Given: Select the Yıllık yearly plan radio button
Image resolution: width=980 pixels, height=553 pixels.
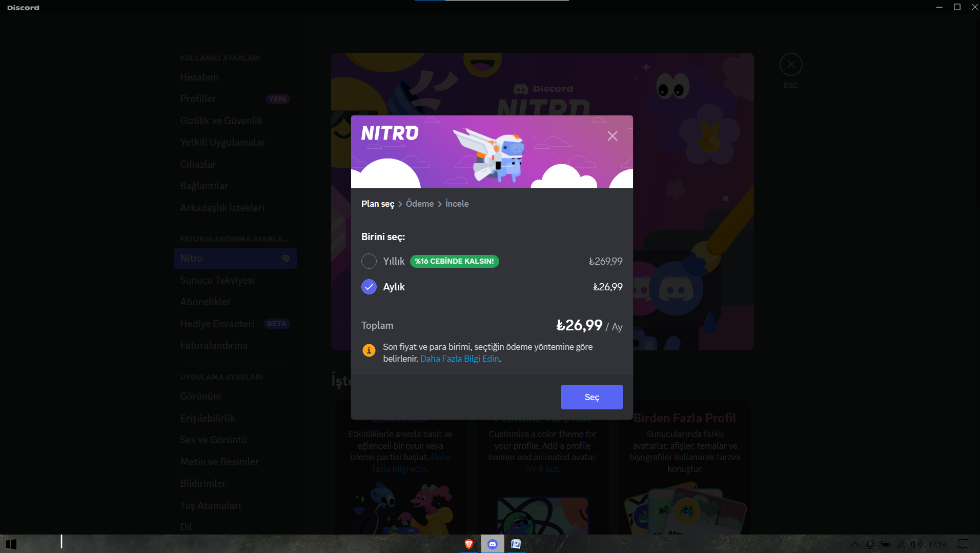Looking at the screenshot, I should point(369,261).
